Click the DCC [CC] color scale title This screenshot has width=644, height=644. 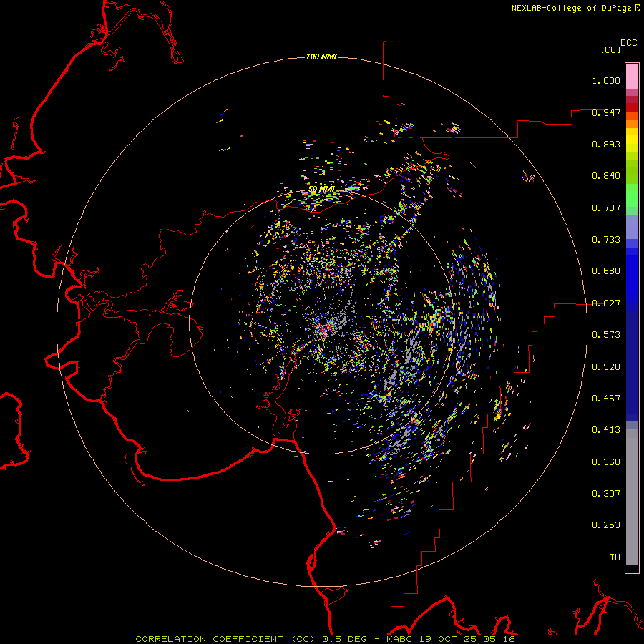click(x=618, y=46)
